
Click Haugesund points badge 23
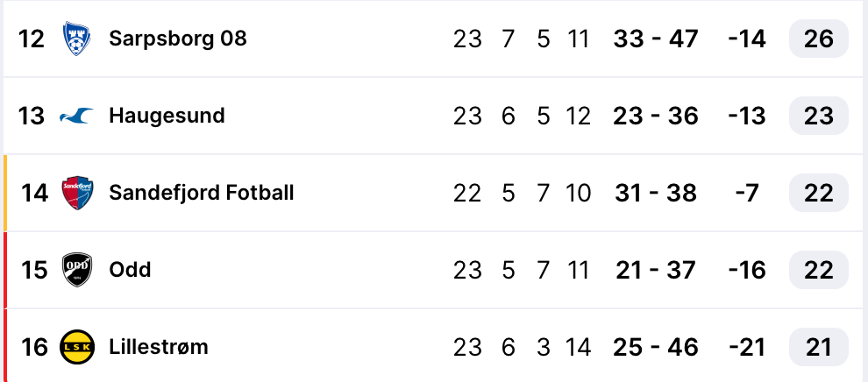[x=818, y=116]
